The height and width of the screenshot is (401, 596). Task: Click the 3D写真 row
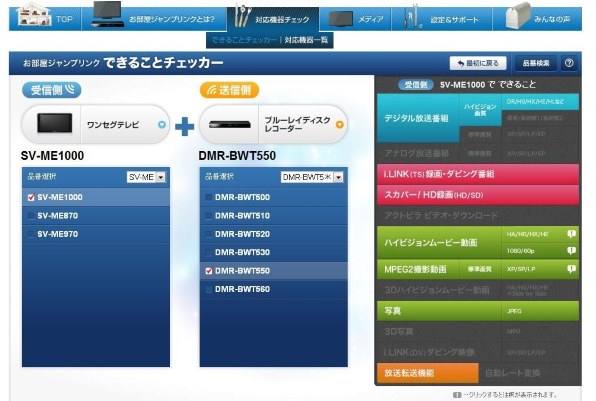[x=478, y=332]
